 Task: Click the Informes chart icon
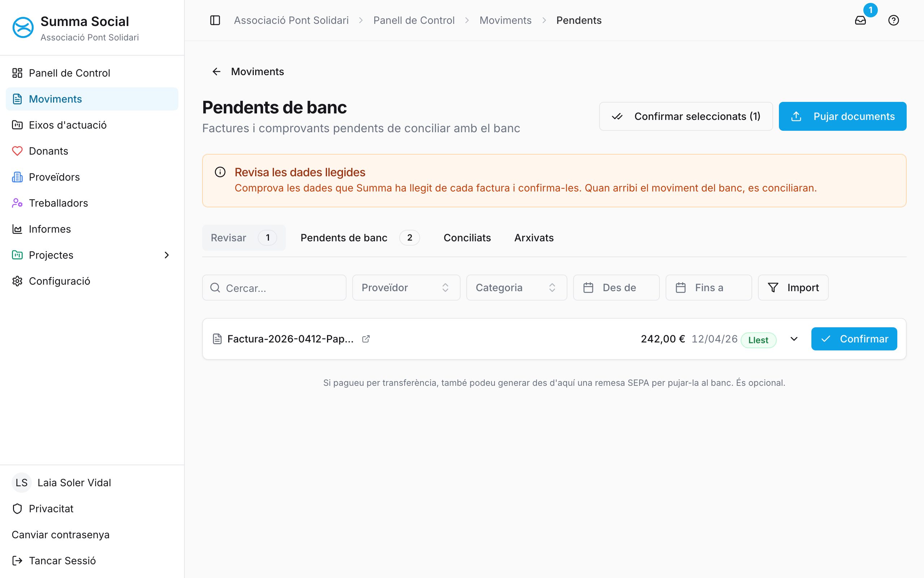tap(17, 229)
